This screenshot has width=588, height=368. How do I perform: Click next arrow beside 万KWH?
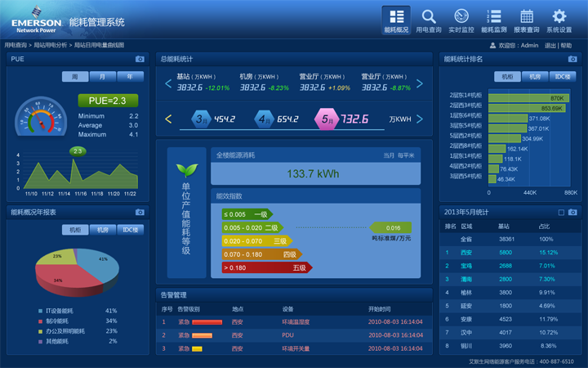[x=420, y=119]
